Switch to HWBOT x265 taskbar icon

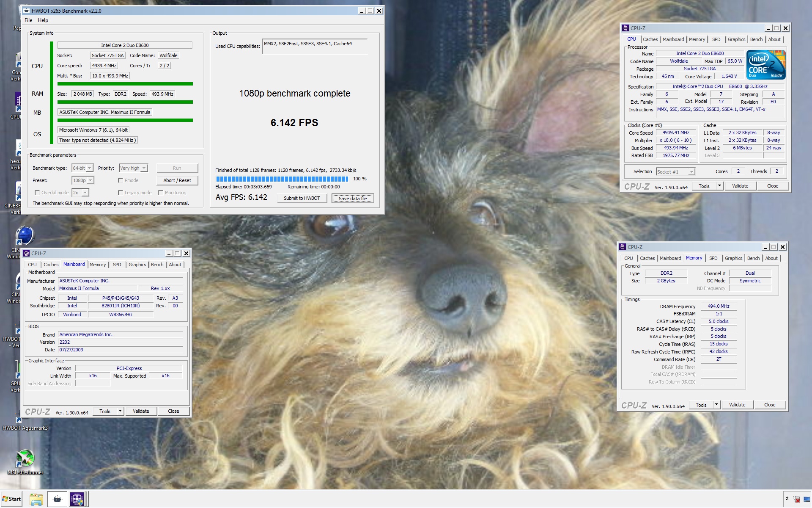click(57, 499)
